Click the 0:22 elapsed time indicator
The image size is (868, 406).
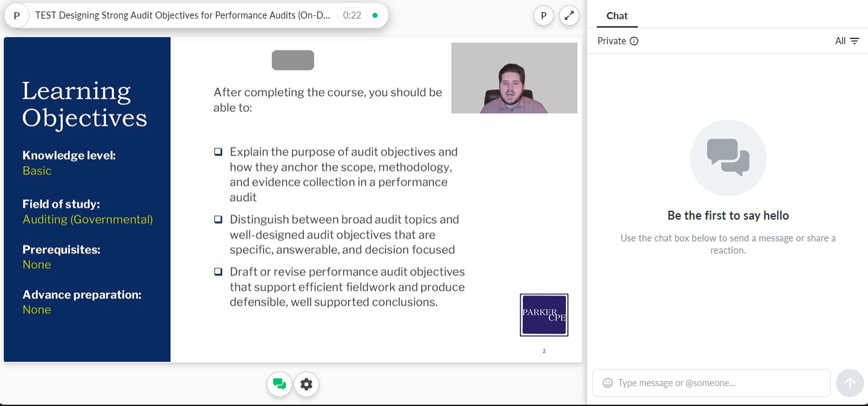(352, 15)
